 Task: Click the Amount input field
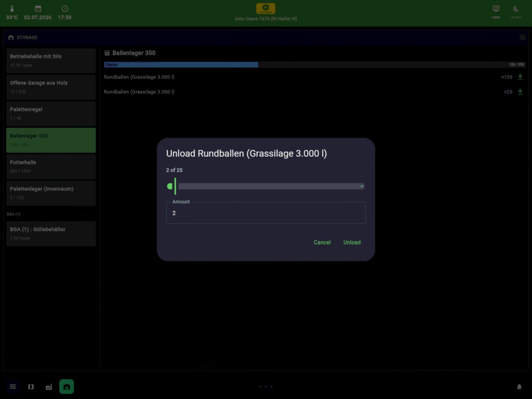pyautogui.click(x=266, y=213)
